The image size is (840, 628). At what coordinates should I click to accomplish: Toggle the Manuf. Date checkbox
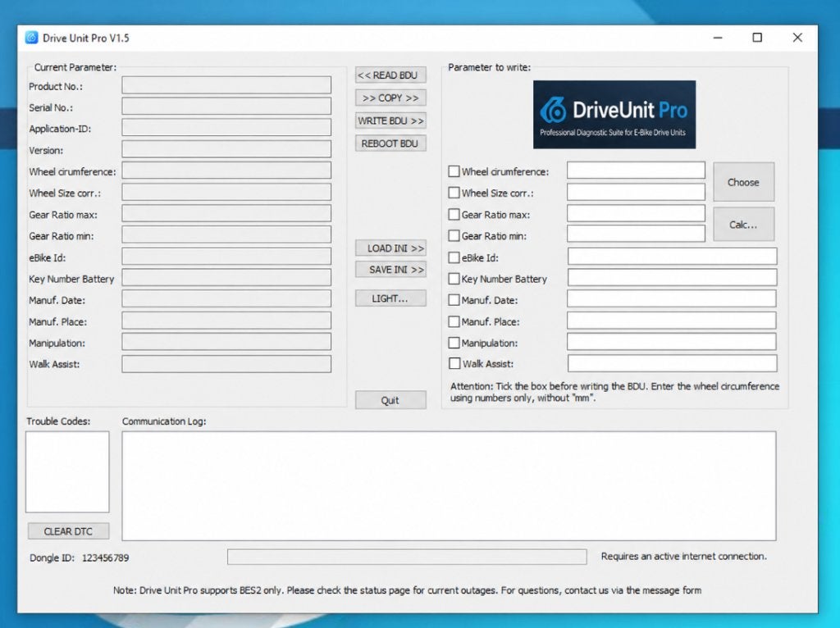(454, 300)
